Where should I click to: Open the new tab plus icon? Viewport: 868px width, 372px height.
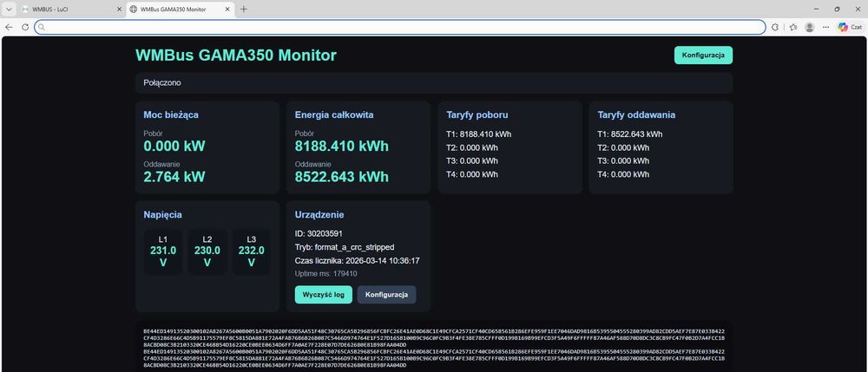click(244, 10)
